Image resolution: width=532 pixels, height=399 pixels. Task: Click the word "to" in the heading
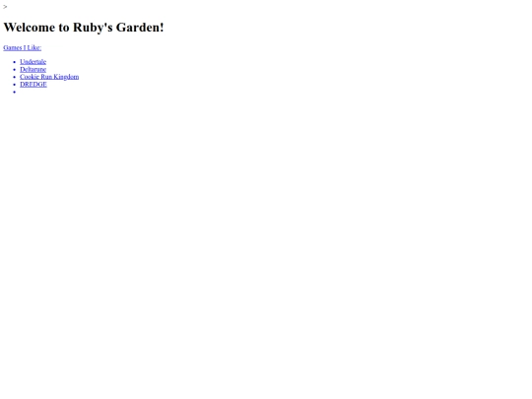pos(64,28)
